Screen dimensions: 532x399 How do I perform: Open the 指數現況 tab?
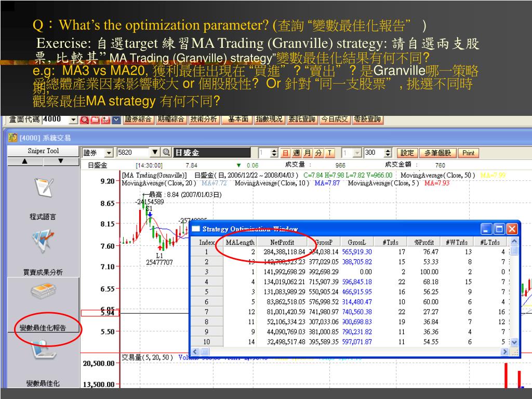click(x=269, y=119)
